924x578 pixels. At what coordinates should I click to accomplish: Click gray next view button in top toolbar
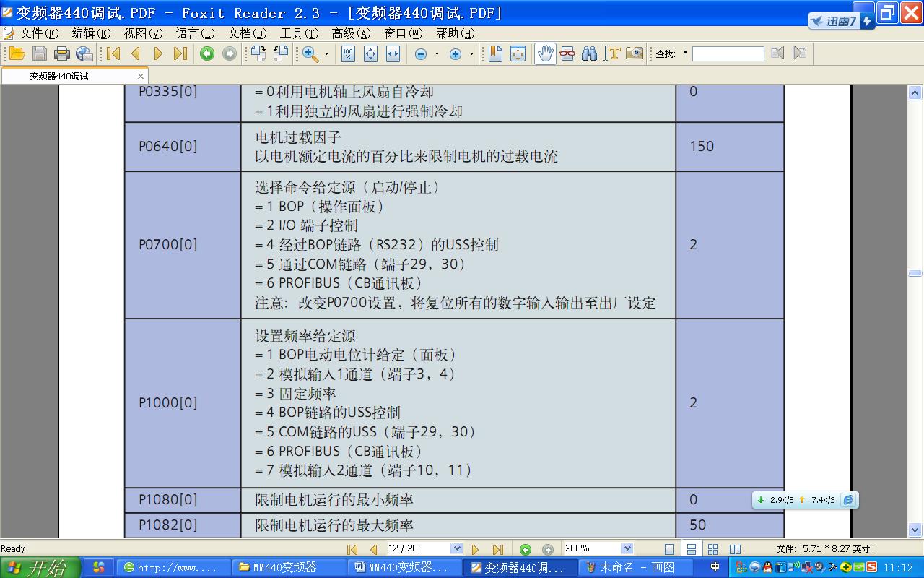[x=230, y=53]
